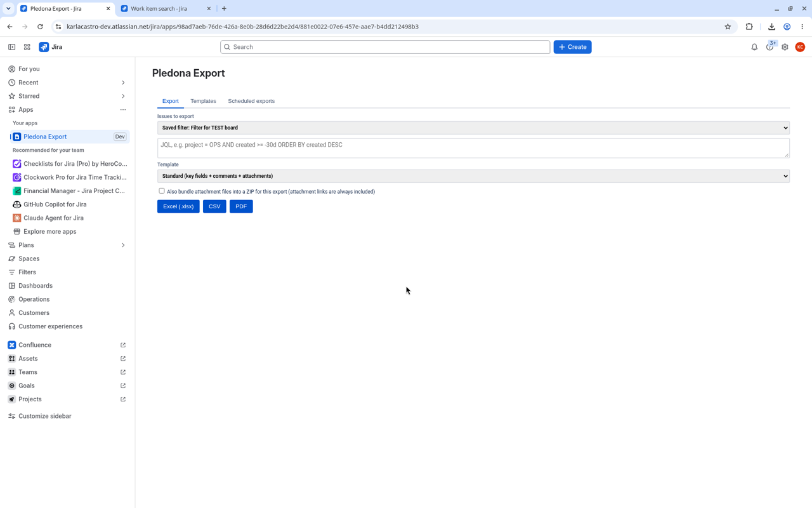Bookmark this page with the star icon

(x=728, y=27)
